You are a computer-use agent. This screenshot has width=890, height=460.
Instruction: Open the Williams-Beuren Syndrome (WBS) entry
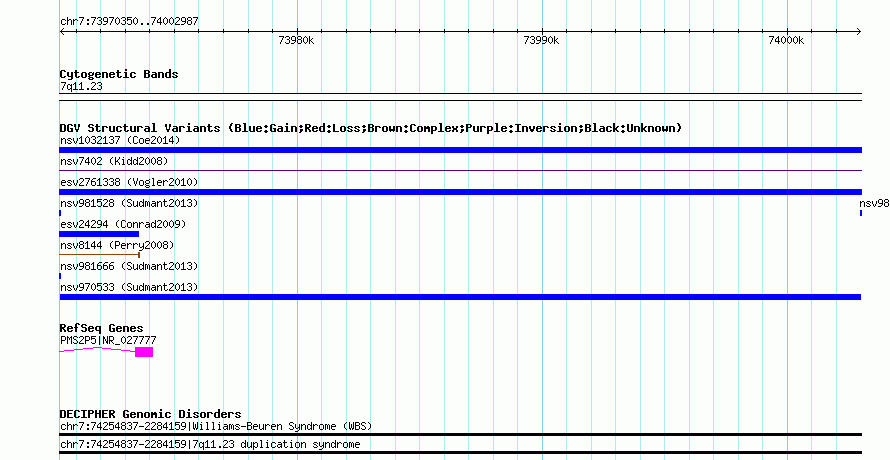tap(216, 426)
